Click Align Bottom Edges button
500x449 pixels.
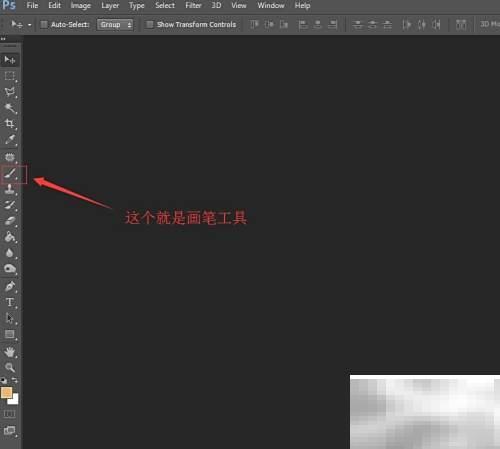[x=284, y=24]
